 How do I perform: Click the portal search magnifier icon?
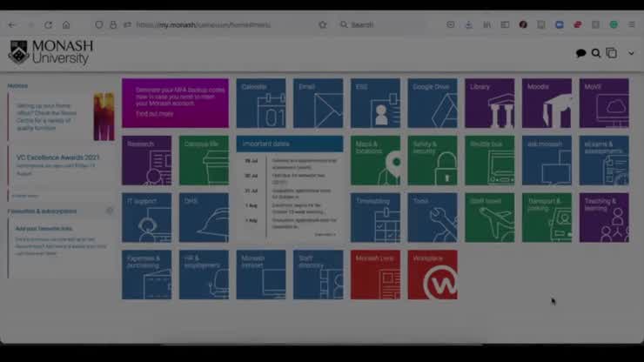click(x=596, y=53)
